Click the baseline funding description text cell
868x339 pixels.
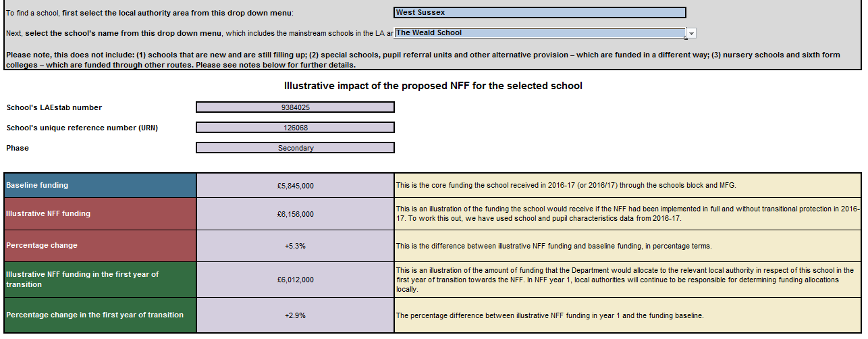[x=628, y=186]
